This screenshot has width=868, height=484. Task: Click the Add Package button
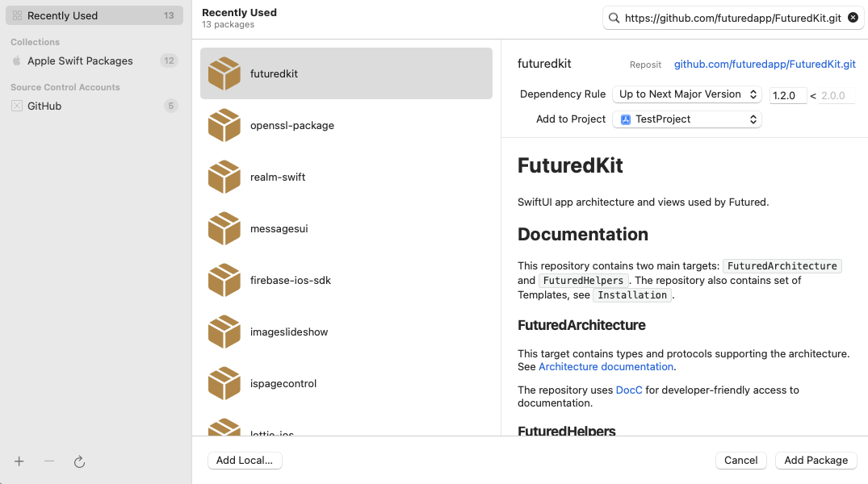(816, 460)
